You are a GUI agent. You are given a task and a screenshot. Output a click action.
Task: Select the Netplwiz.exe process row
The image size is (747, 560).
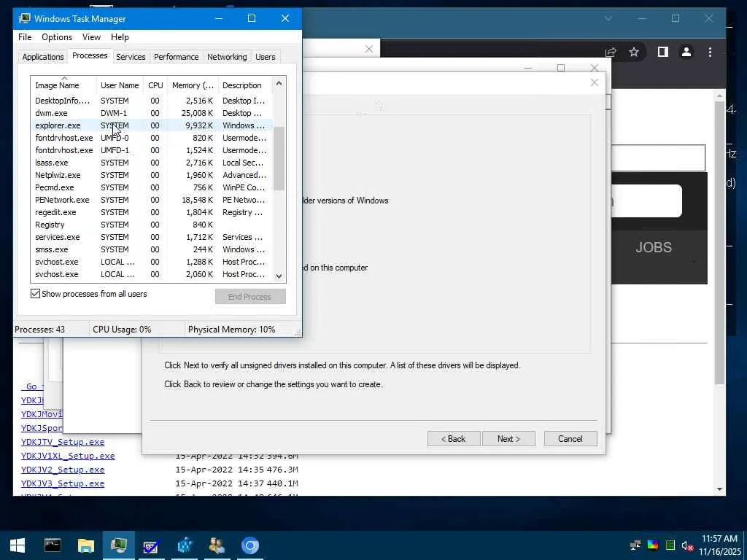click(x=152, y=175)
